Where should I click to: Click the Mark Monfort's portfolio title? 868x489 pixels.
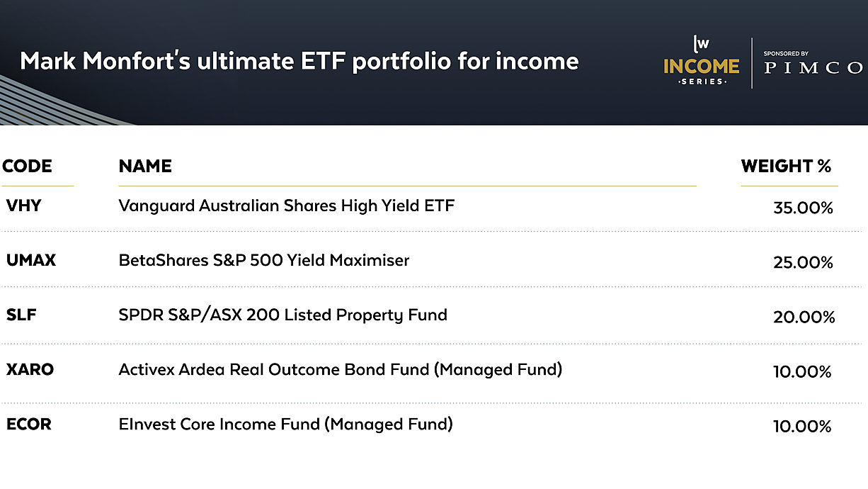point(299,62)
